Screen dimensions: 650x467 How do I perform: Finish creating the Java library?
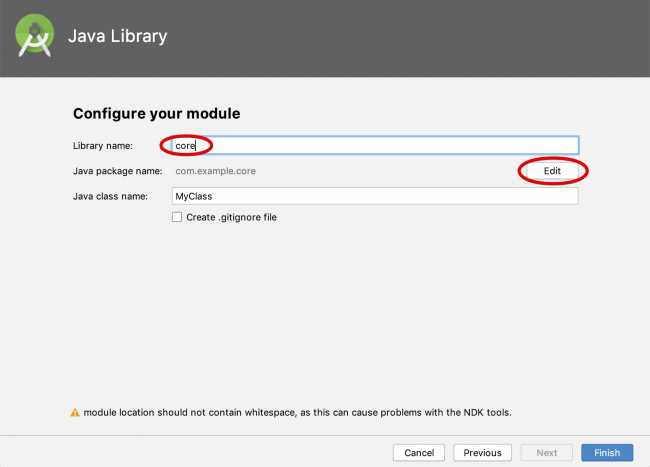coord(607,452)
